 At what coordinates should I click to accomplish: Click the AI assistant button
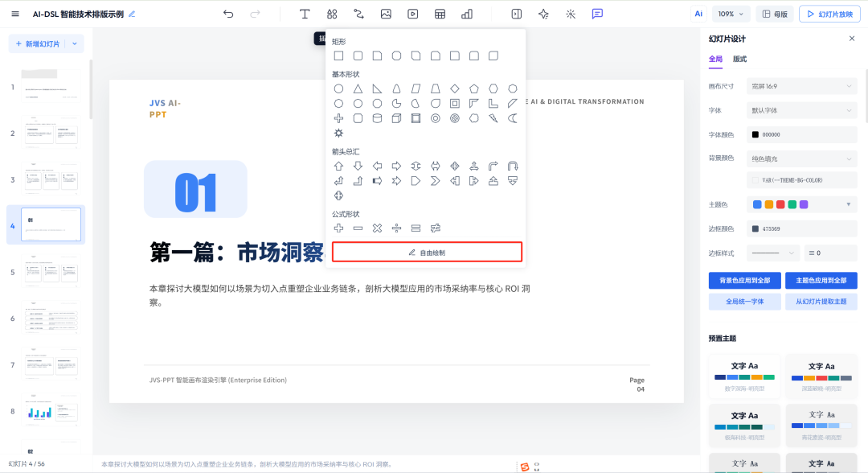(x=698, y=14)
